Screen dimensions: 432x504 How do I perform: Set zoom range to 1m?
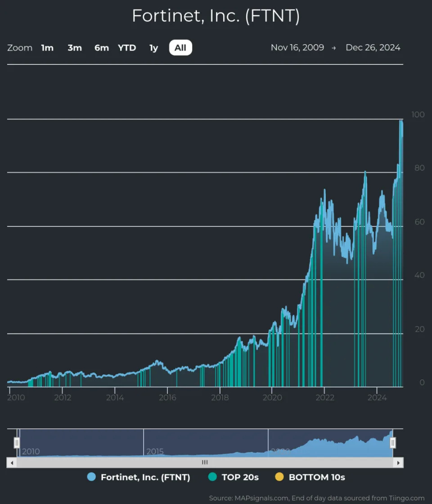pyautogui.click(x=47, y=48)
